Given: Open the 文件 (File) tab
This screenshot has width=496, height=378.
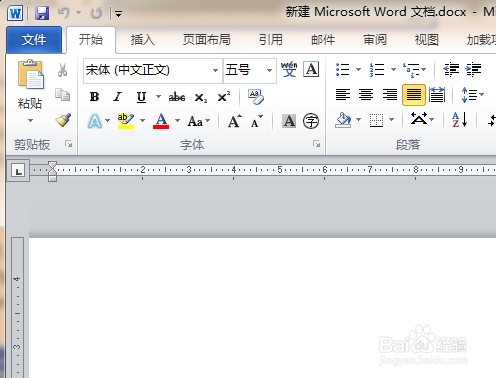Looking at the screenshot, I should point(34,40).
